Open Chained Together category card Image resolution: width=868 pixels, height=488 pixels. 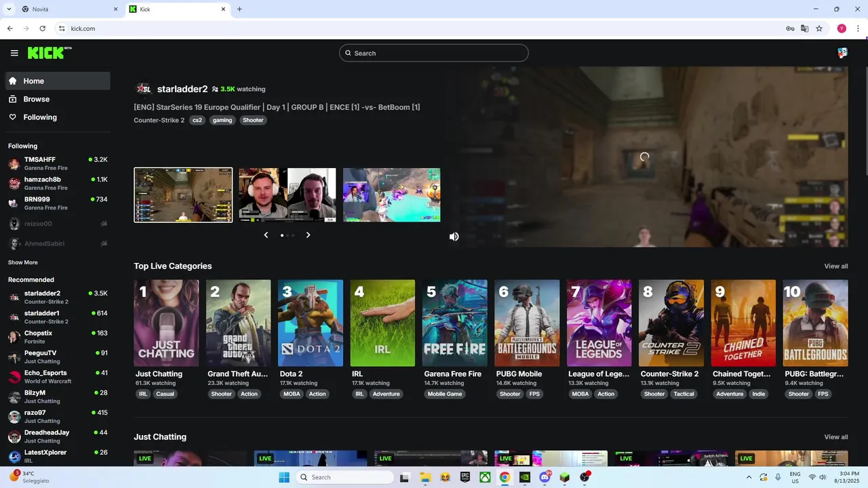[x=743, y=323]
